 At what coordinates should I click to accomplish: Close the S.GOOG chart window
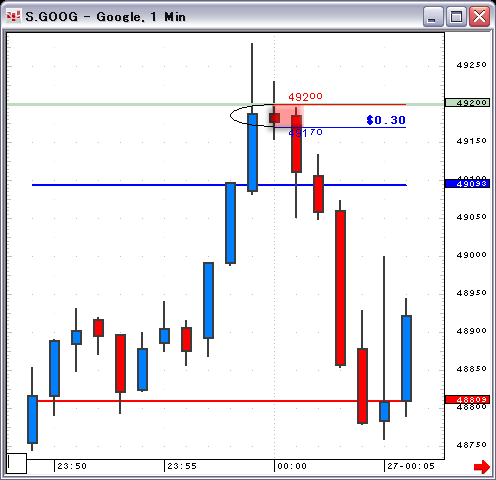[x=479, y=17]
